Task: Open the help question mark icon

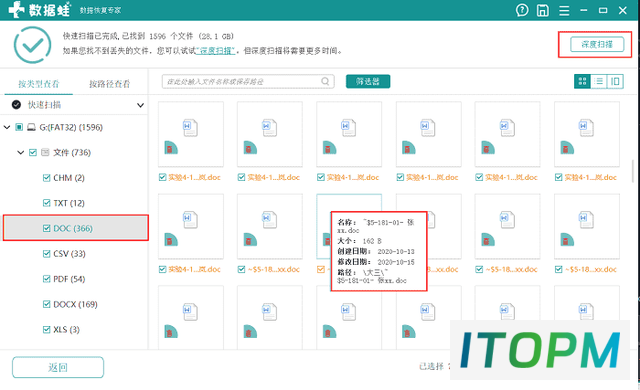Action: (522, 10)
